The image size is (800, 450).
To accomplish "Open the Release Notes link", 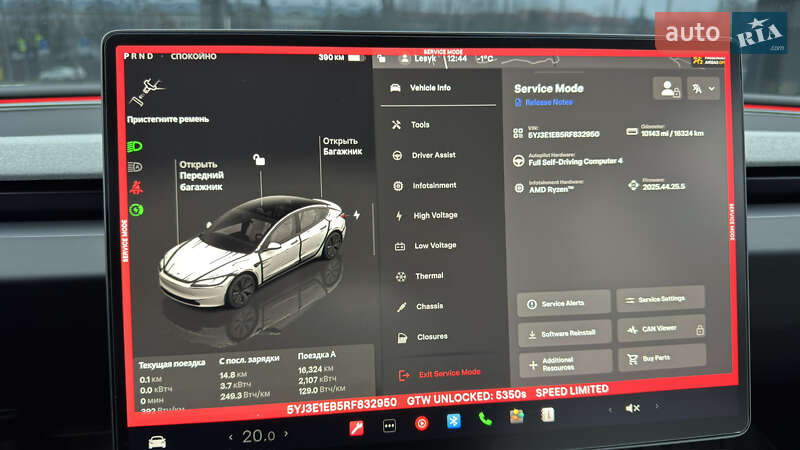I will coord(544,103).
